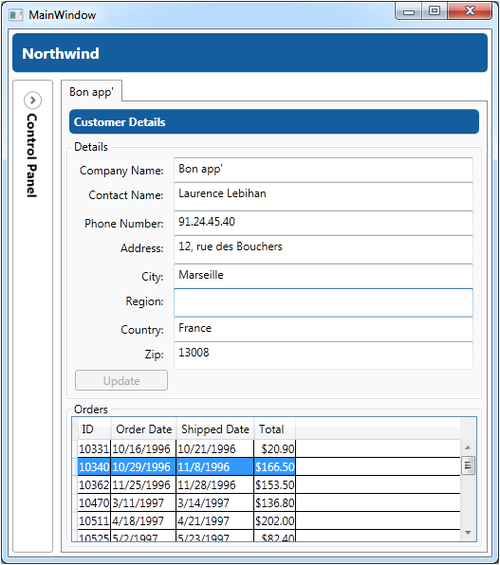Click the Shipped Date column header
Screen dimensions: 500x565
pos(215,429)
